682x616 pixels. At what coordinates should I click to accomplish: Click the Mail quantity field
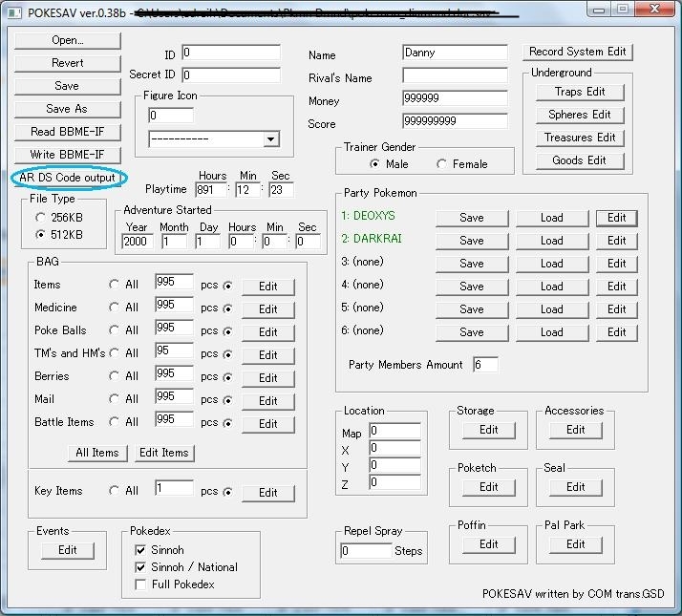(174, 396)
